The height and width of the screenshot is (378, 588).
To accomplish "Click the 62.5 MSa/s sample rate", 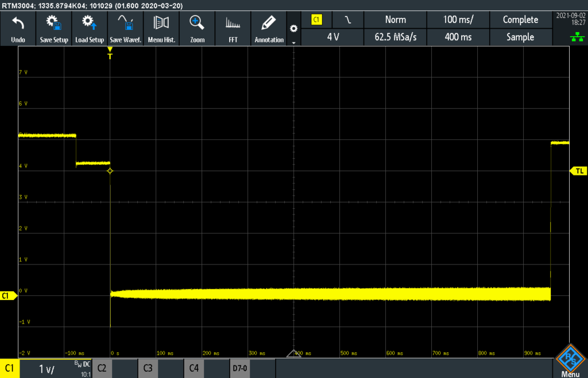I will coord(395,37).
